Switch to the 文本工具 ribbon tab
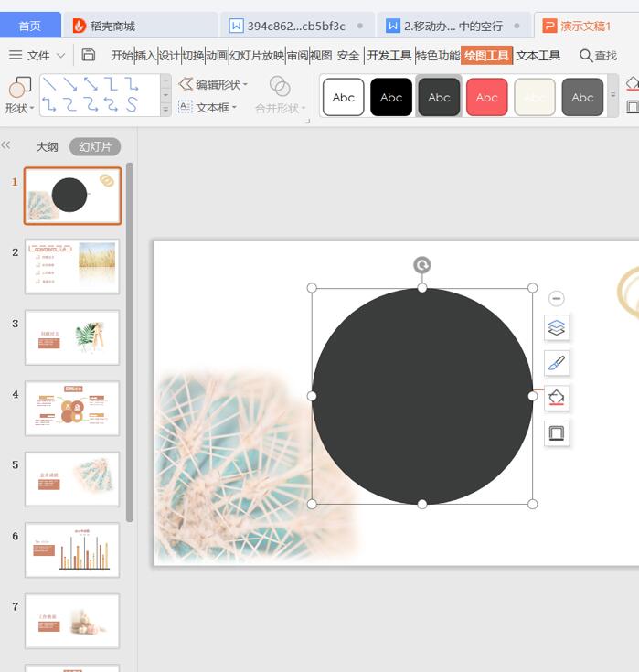This screenshot has height=672, width=639. 538,55
